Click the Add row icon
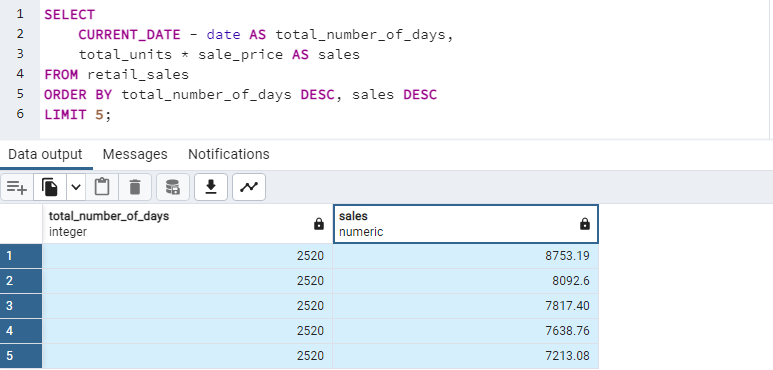This screenshot has width=773, height=370. click(17, 187)
